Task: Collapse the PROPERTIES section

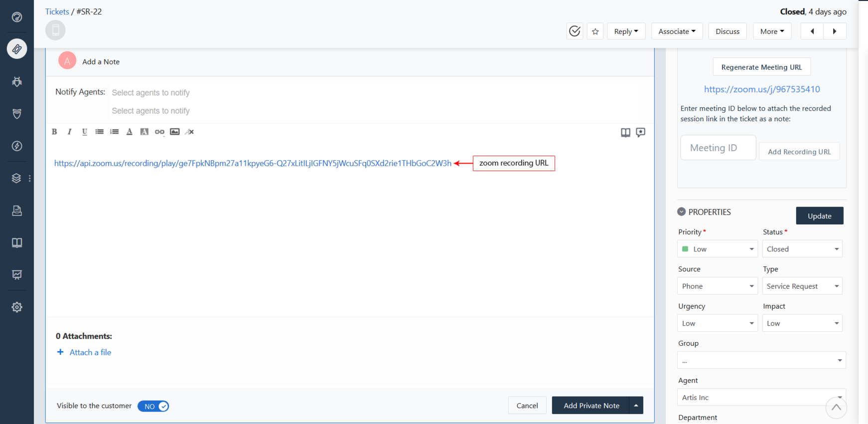Action: [x=682, y=212]
